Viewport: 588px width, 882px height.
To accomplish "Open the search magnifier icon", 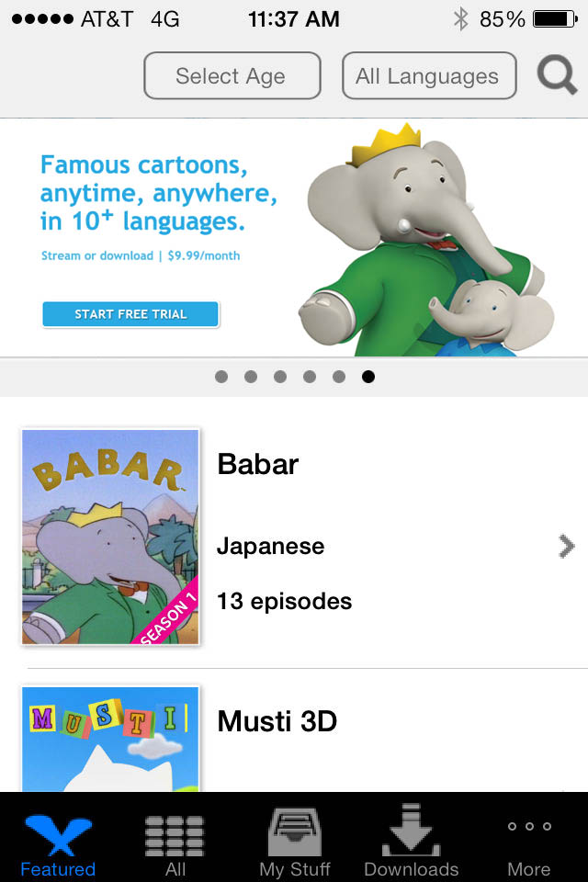I will coord(557,74).
